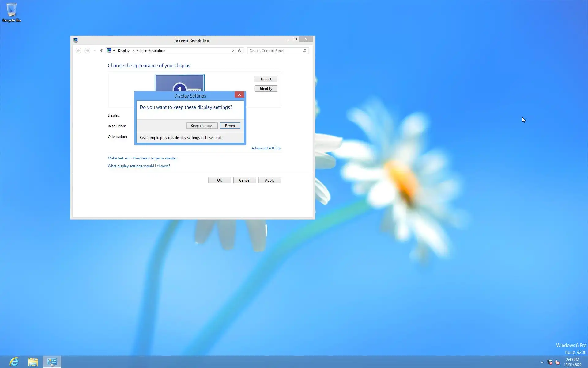Screen dimensions: 588x368
Task: Launch Internet Explorer from the taskbar
Action: pos(14,362)
